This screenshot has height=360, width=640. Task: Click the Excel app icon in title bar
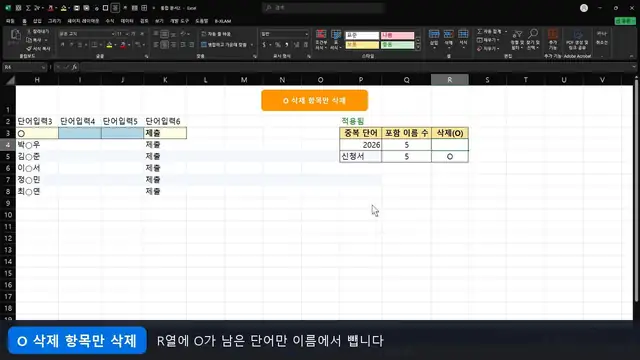[x=8, y=8]
